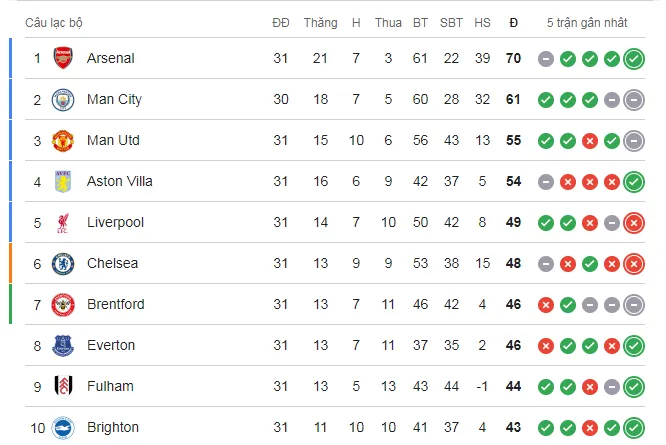Viewport: 666px width, 445px height.
Task: Open the Arsenal team name link
Action: 110,58
